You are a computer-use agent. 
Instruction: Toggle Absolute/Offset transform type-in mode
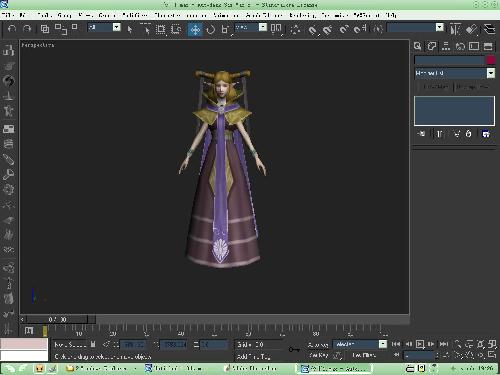[x=106, y=344]
